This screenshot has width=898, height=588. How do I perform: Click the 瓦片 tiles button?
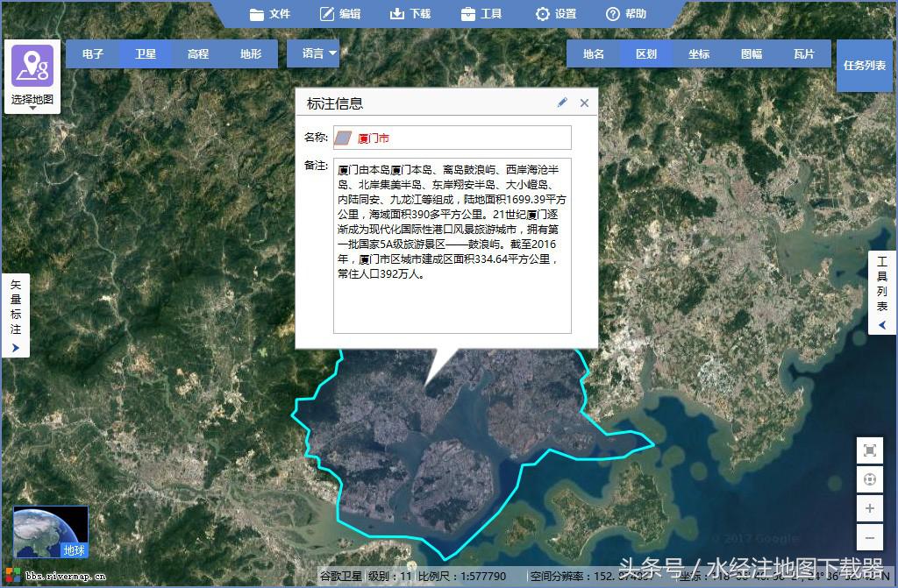[x=803, y=53]
